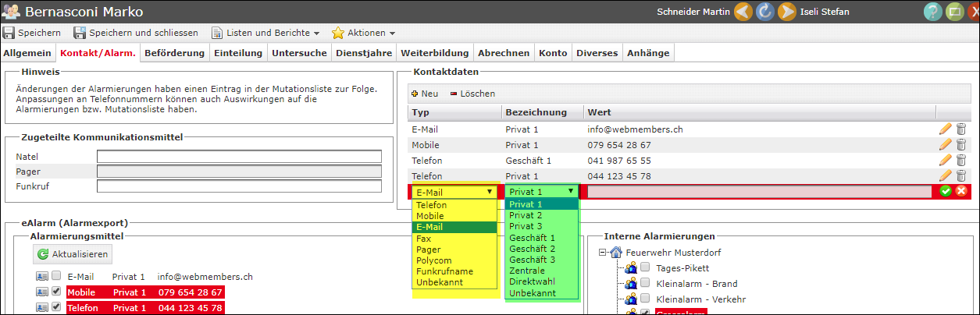The height and width of the screenshot is (315, 980).
Task: Check the Kleinalarm - Verkehr checkbox
Action: tap(645, 299)
